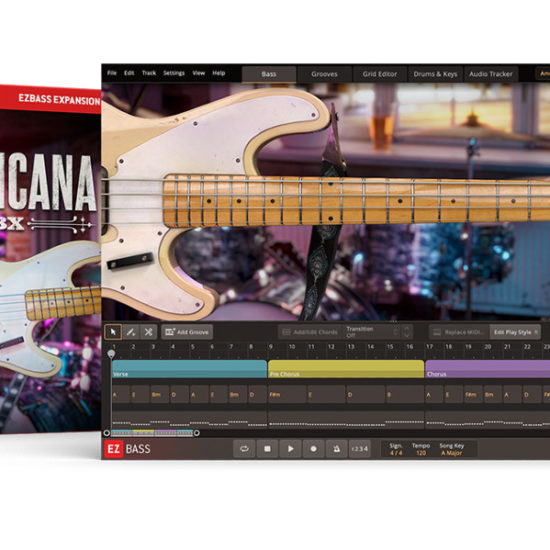550x550 pixels.
Task: Click the bass guitar pickup cover
Action: 130,262
